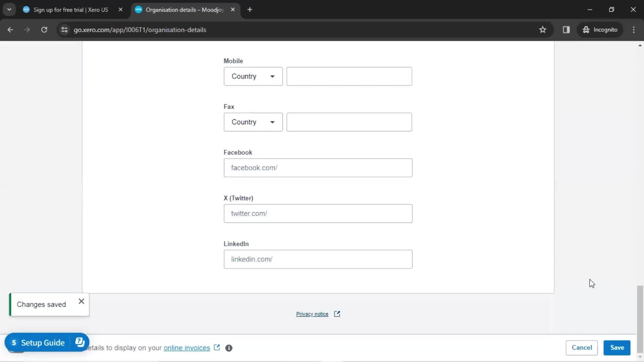The image size is (644, 362).
Task: Expand the Fax Country dropdown
Action: (253, 122)
